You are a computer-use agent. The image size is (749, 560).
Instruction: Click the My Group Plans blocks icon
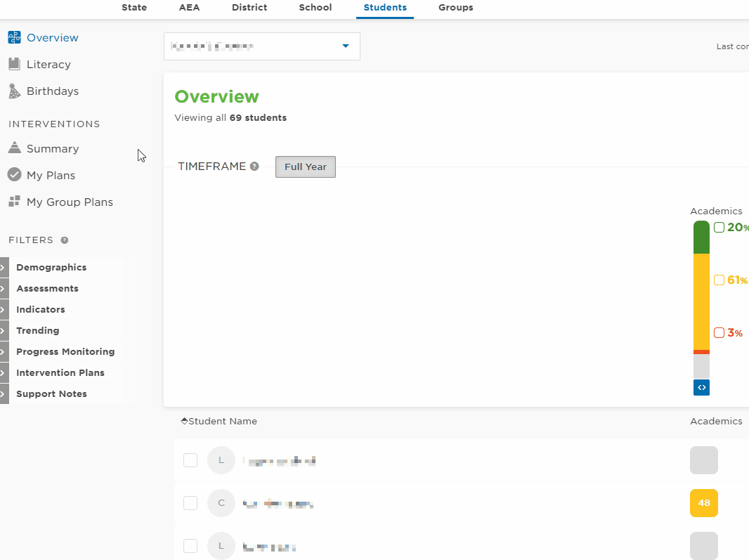pyautogui.click(x=14, y=202)
